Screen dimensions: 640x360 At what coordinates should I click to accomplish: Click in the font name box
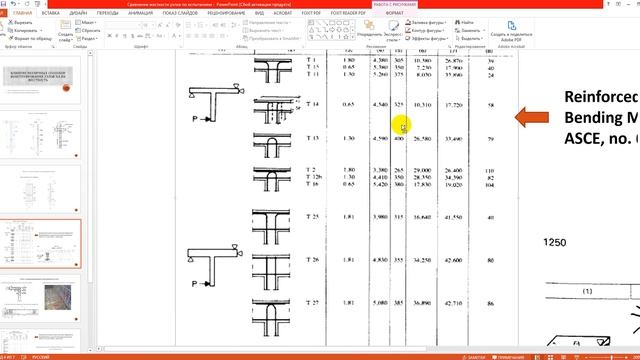[x=121, y=25]
